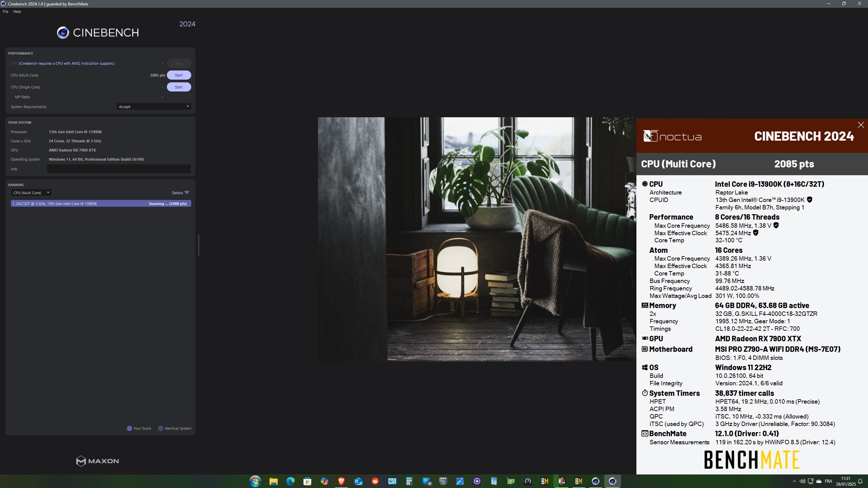
Task: Click the Memory icon in BenchMate panel
Action: pyautogui.click(x=645, y=305)
